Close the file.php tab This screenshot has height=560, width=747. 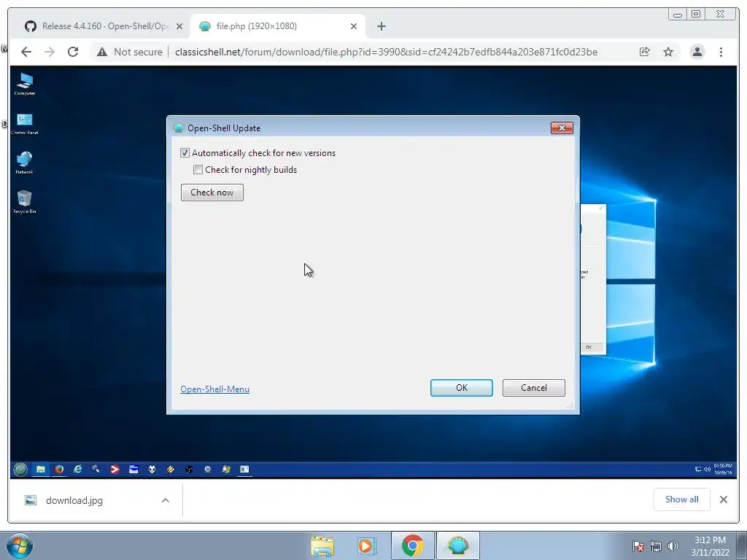[x=354, y=26]
